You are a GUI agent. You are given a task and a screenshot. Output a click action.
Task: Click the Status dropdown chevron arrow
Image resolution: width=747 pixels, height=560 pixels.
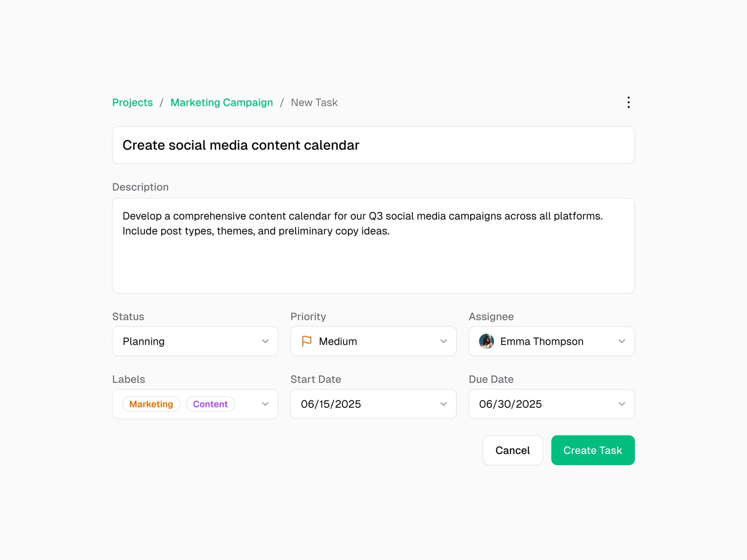tap(265, 341)
